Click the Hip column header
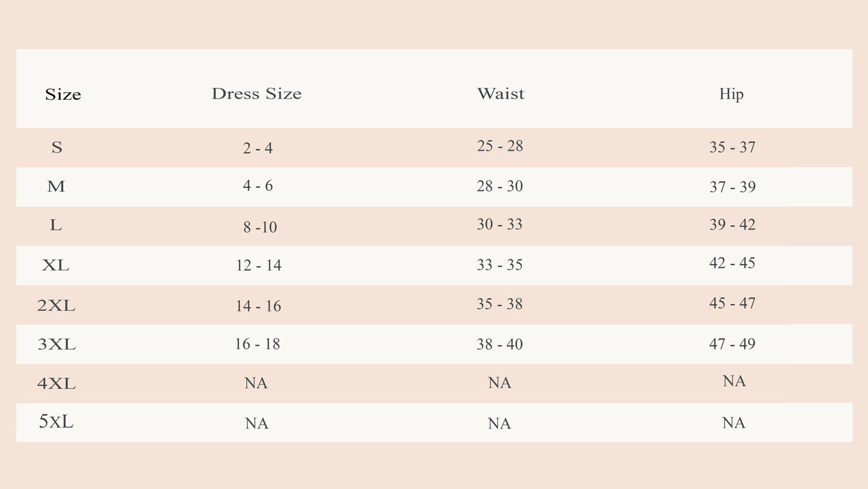Image resolution: width=868 pixels, height=489 pixels. coord(731,94)
